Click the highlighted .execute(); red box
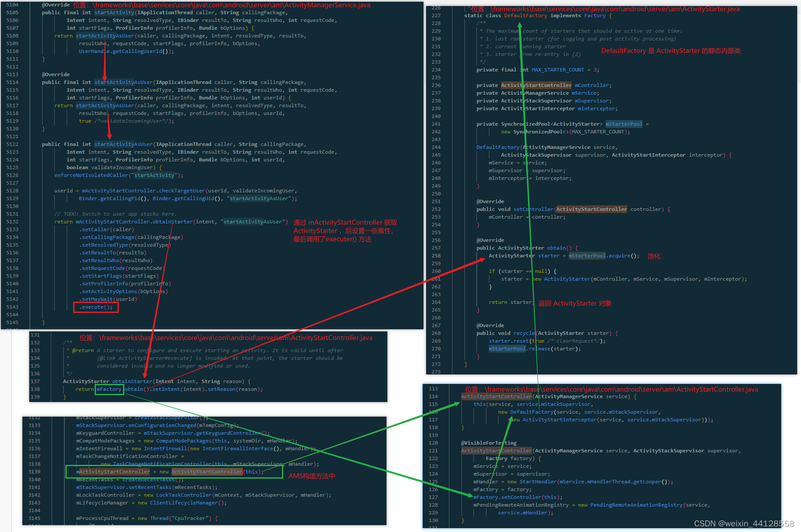Screen dimensions: 801x532 (x=96, y=307)
